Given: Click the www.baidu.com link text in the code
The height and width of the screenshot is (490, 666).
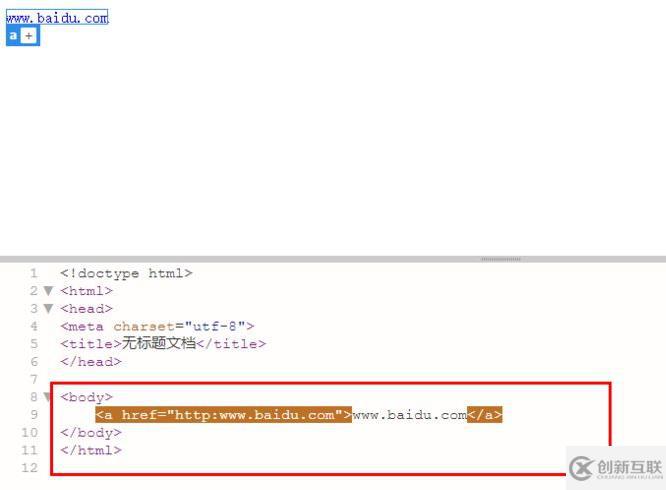Looking at the screenshot, I should click(409, 414).
